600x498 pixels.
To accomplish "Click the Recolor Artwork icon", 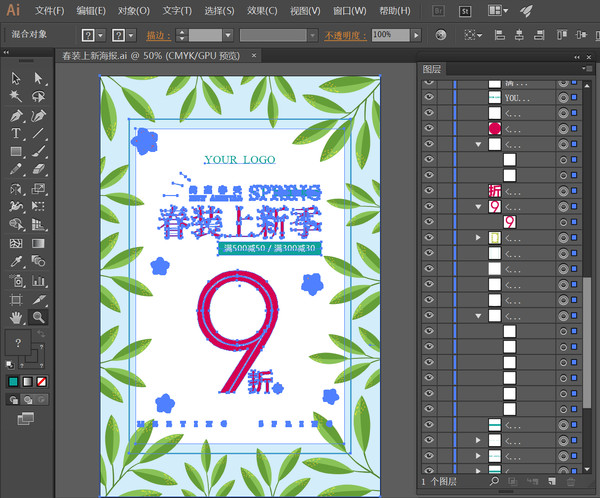I will 441,35.
